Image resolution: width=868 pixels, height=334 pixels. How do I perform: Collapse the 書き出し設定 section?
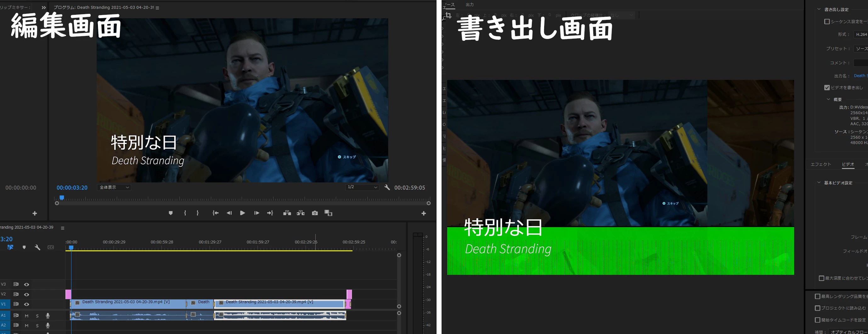coord(819,9)
